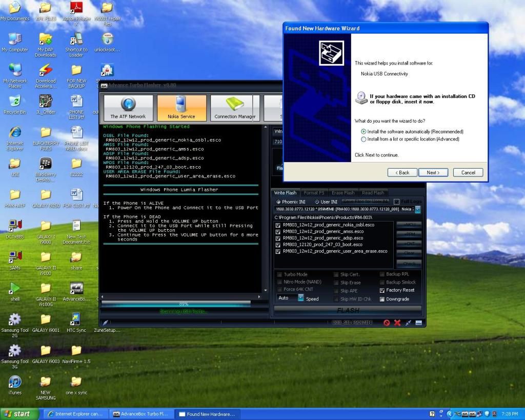Open DCTxBB5 desktop shortcut
525x420 pixels.
coord(15,229)
